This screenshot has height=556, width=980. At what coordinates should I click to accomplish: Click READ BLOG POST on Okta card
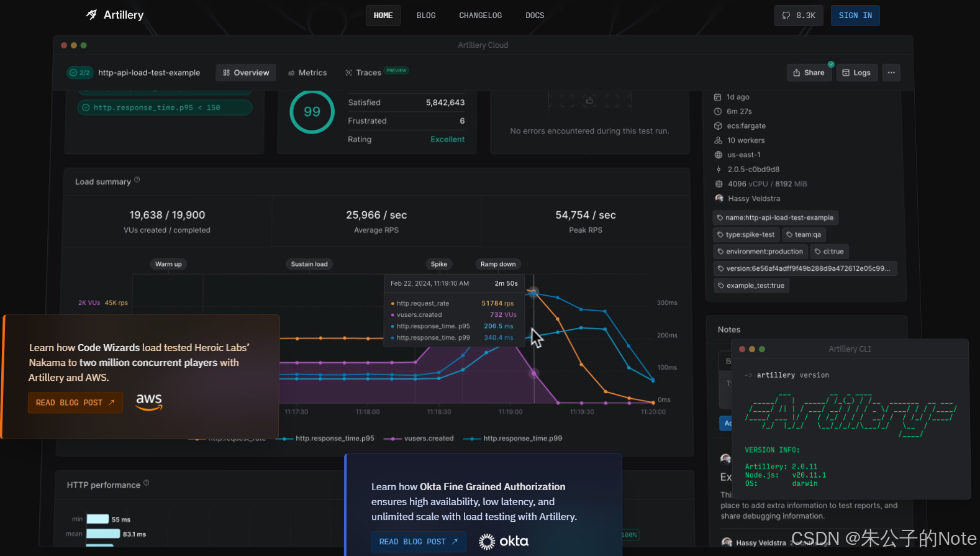coord(419,542)
